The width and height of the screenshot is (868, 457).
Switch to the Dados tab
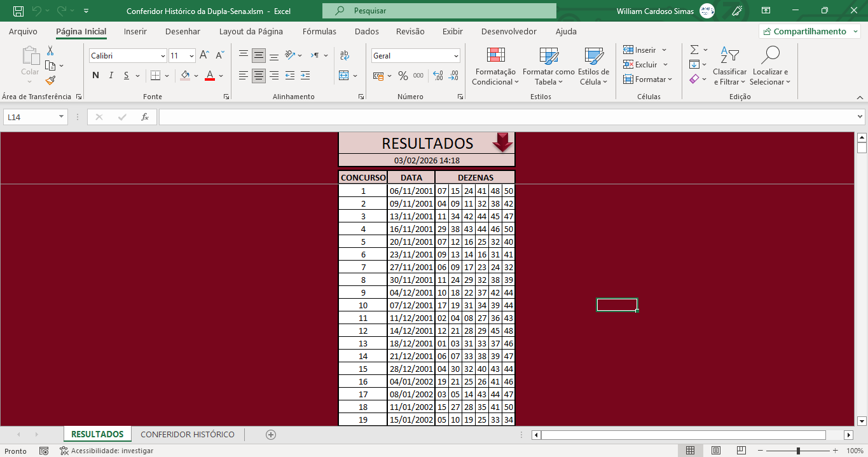pos(367,31)
